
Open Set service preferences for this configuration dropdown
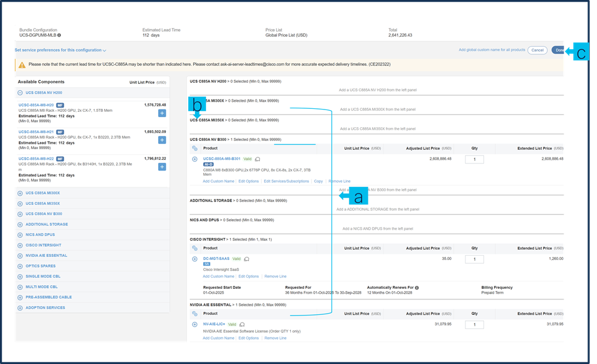tap(60, 50)
